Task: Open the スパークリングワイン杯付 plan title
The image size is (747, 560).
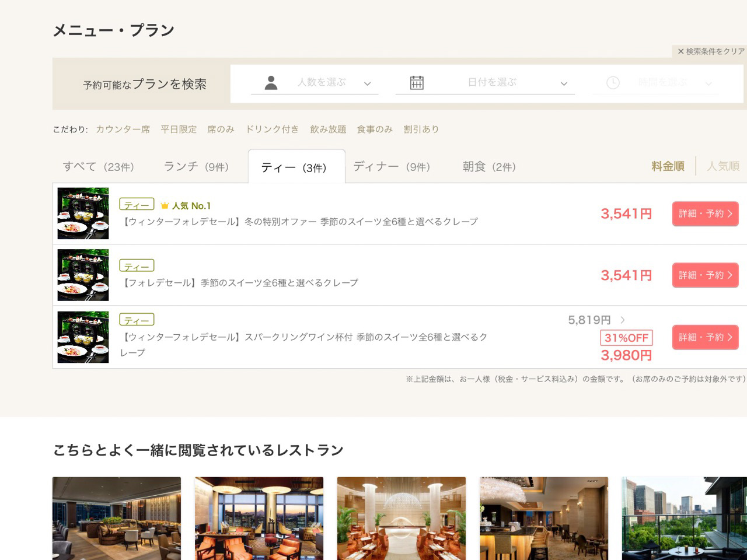Action: (x=303, y=345)
